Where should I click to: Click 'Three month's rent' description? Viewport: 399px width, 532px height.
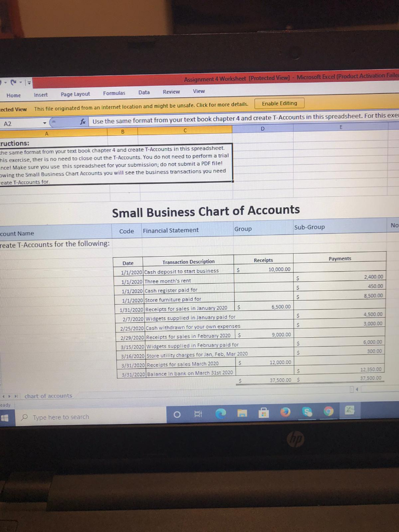pos(168,281)
